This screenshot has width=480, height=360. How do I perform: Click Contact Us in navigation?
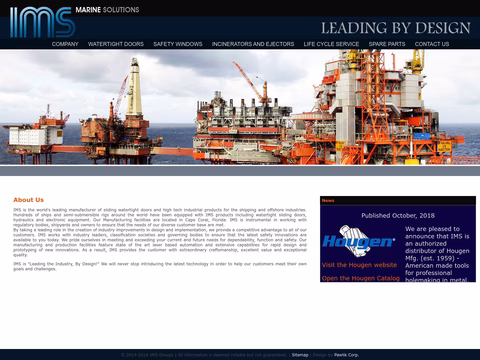(x=432, y=44)
